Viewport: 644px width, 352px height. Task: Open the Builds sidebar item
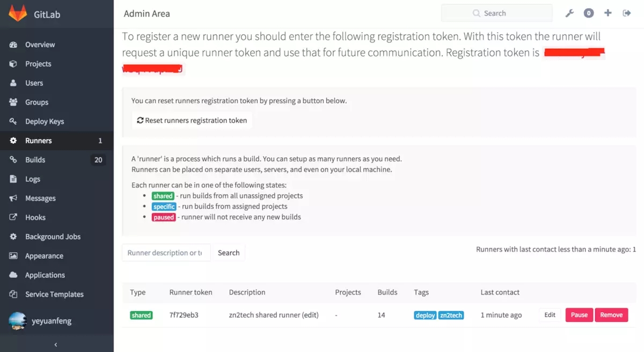(35, 160)
